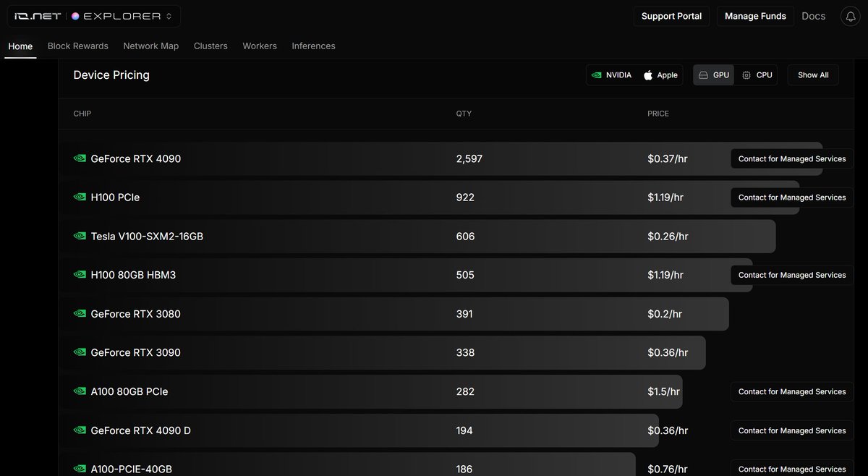Image resolution: width=868 pixels, height=476 pixels.
Task: Click the Manage Funds button
Action: point(755,16)
